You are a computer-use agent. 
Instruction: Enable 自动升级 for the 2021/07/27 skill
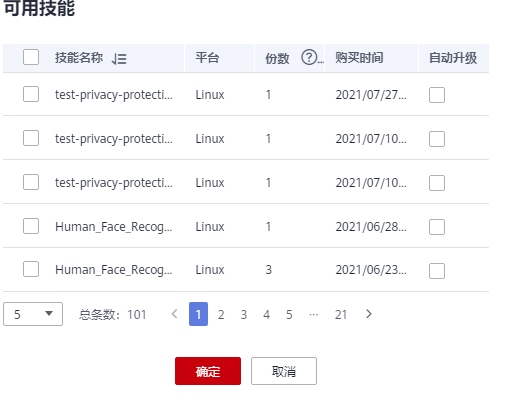coord(437,95)
